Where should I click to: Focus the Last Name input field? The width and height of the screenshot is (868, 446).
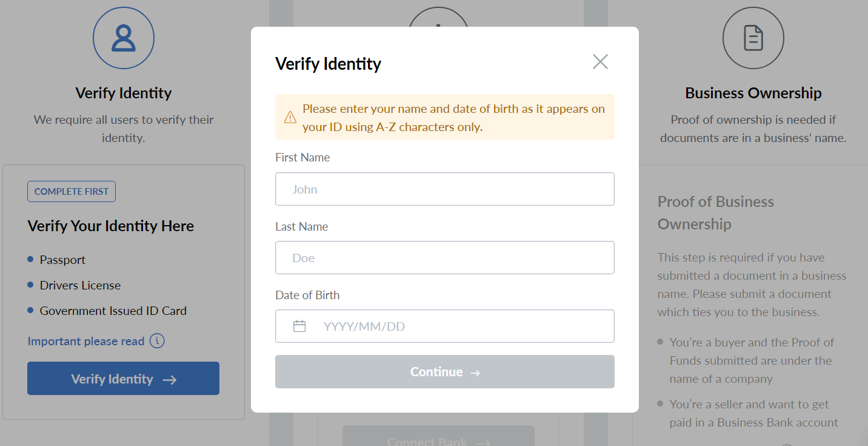tap(444, 258)
